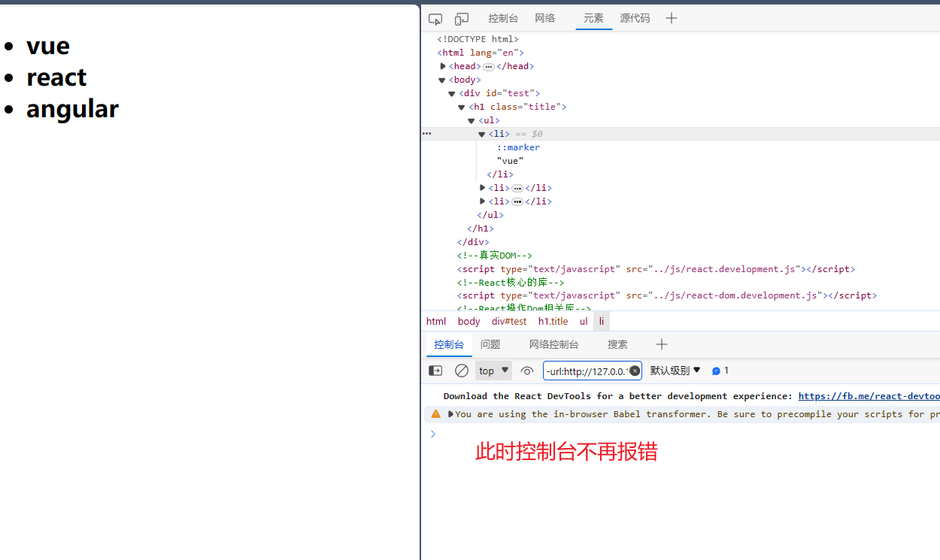Clear the console with the ban icon
940x560 pixels.
pos(462,371)
